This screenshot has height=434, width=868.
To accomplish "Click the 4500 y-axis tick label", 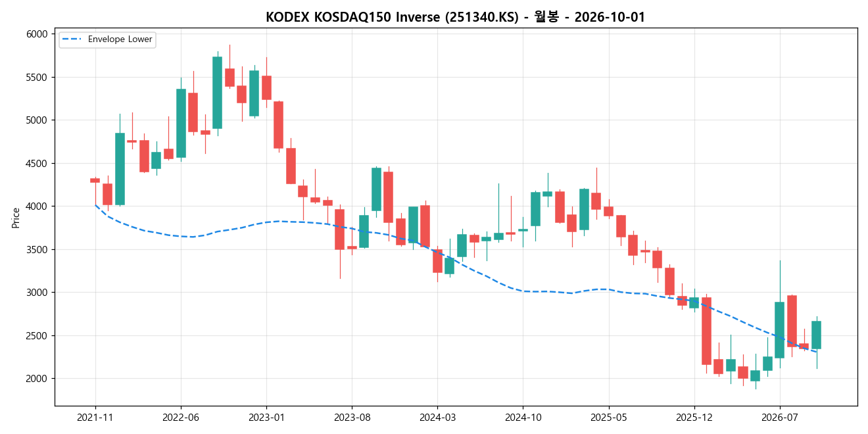I will (37, 164).
